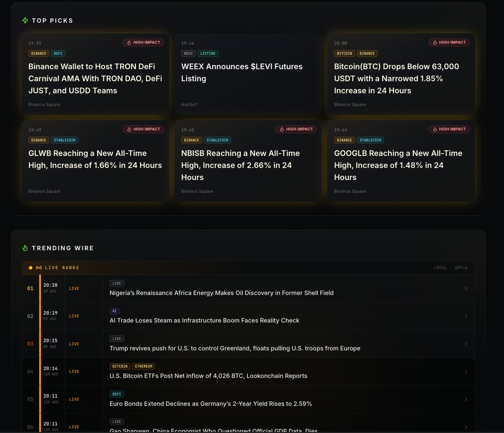504x433 pixels.
Task: Click the 19:46 timestamp on WEEX card
Action: (x=188, y=43)
